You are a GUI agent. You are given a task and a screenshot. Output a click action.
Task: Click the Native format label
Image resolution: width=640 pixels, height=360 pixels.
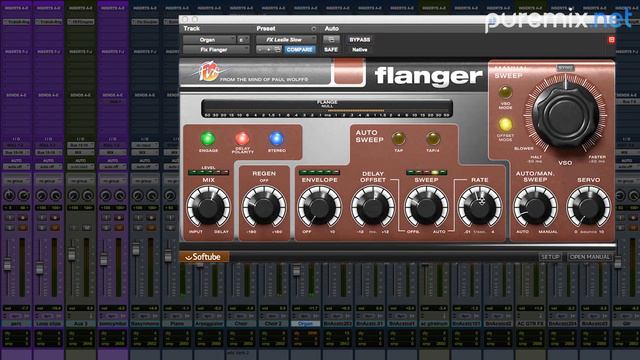(x=360, y=49)
